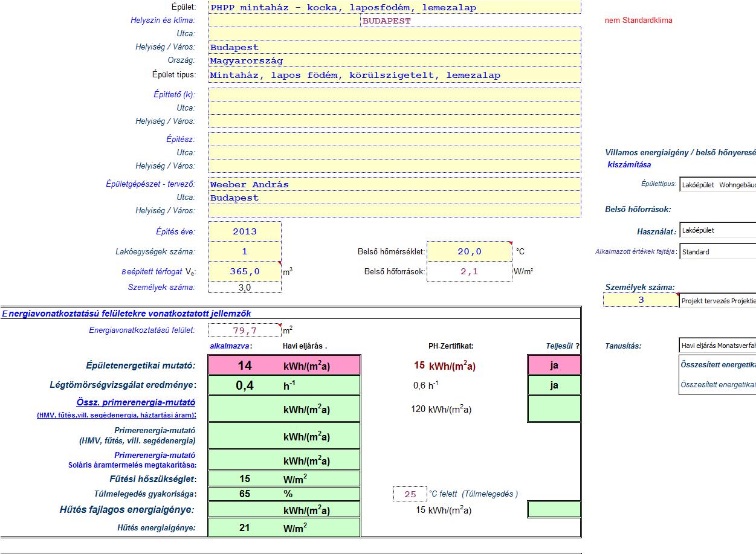Open the Épülettipus dropdown showing Lakóépület Wohngebäude
The width and height of the screenshot is (756, 554).
pyautogui.click(x=717, y=185)
